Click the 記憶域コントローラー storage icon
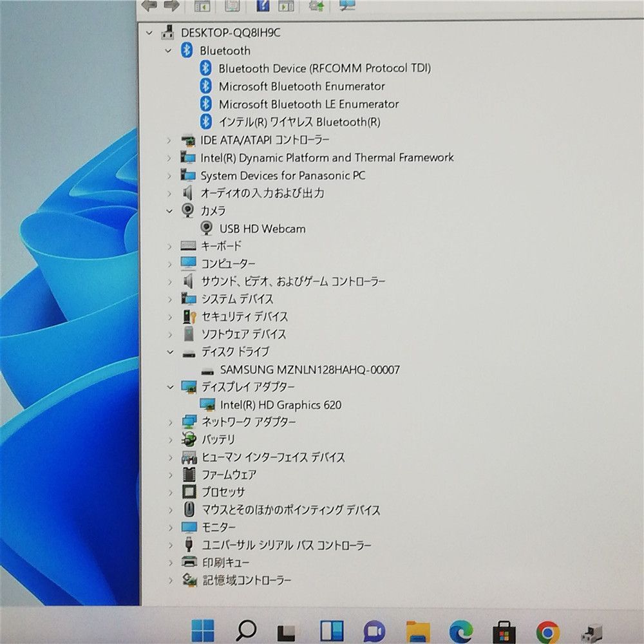The height and width of the screenshot is (644, 644). pyautogui.click(x=189, y=580)
